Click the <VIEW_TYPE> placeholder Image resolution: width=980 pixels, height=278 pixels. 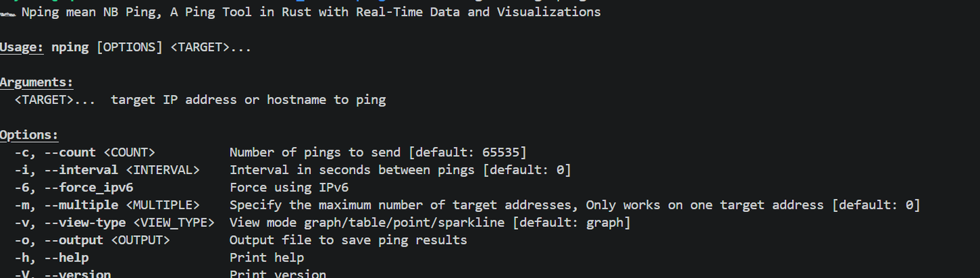tap(174, 223)
